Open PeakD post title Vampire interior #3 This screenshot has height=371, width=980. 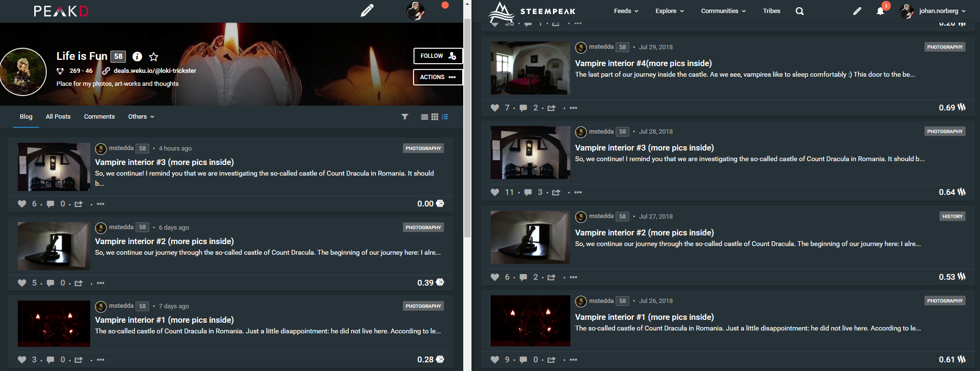[165, 162]
